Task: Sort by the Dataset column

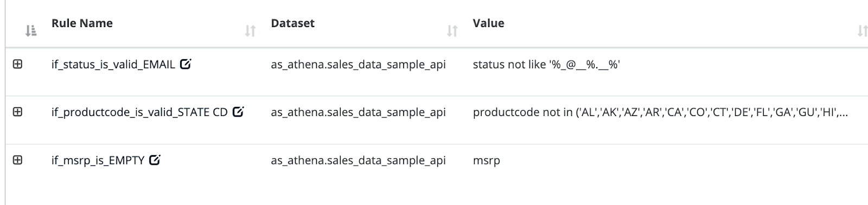Action: pyautogui.click(x=452, y=31)
